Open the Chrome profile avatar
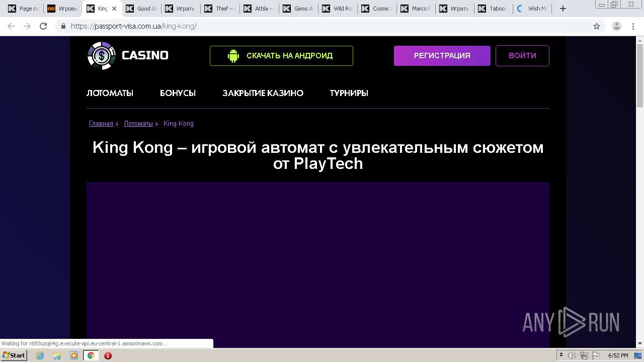Image resolution: width=644 pixels, height=362 pixels. (x=616, y=26)
